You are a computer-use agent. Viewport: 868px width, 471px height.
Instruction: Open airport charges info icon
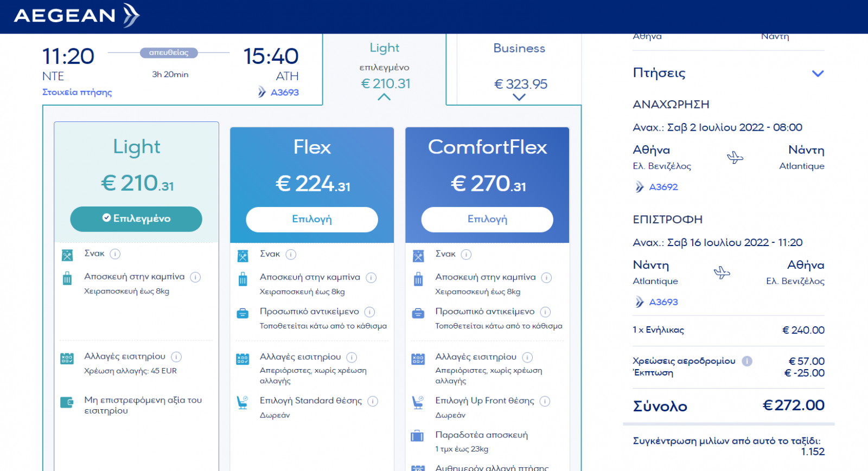click(x=747, y=361)
